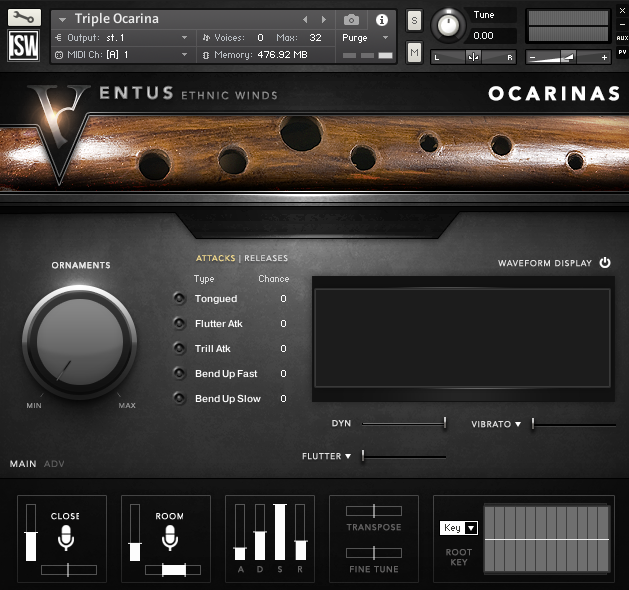The image size is (629, 590).
Task: Enable the Bend Up Slow toggle
Action: (x=179, y=398)
